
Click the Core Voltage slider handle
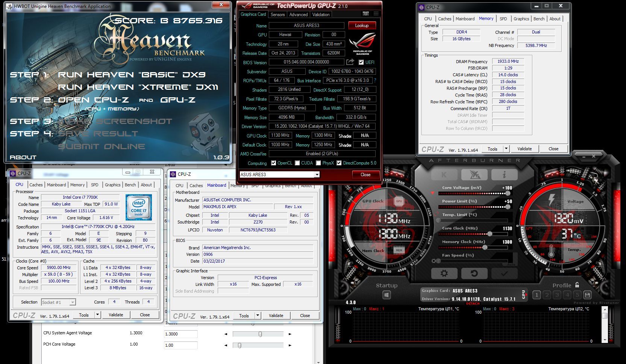point(508,193)
